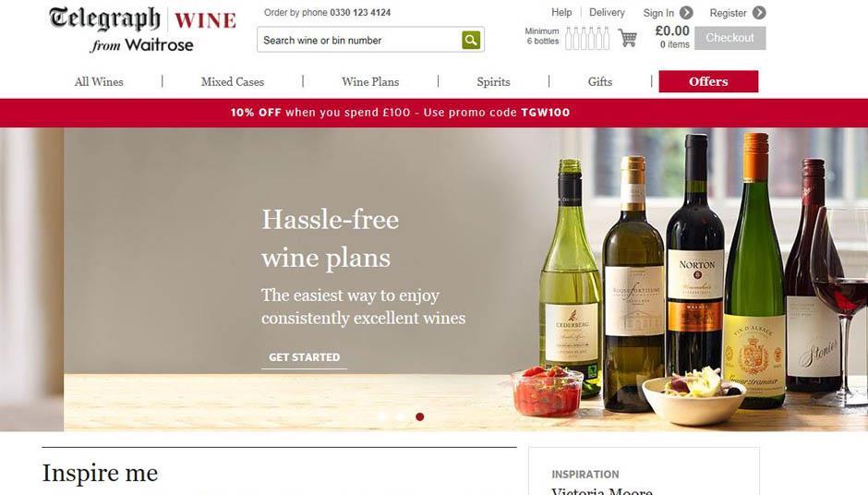
Task: Click the Sign In arrow icon
Action: click(686, 13)
